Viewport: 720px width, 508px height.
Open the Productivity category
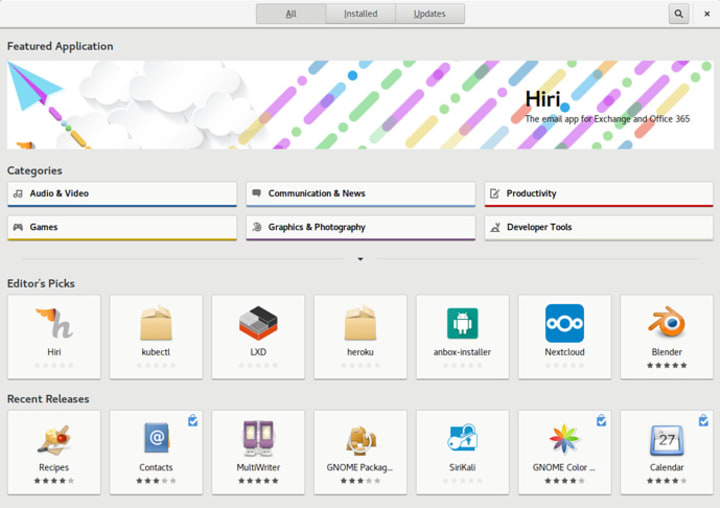(x=599, y=194)
